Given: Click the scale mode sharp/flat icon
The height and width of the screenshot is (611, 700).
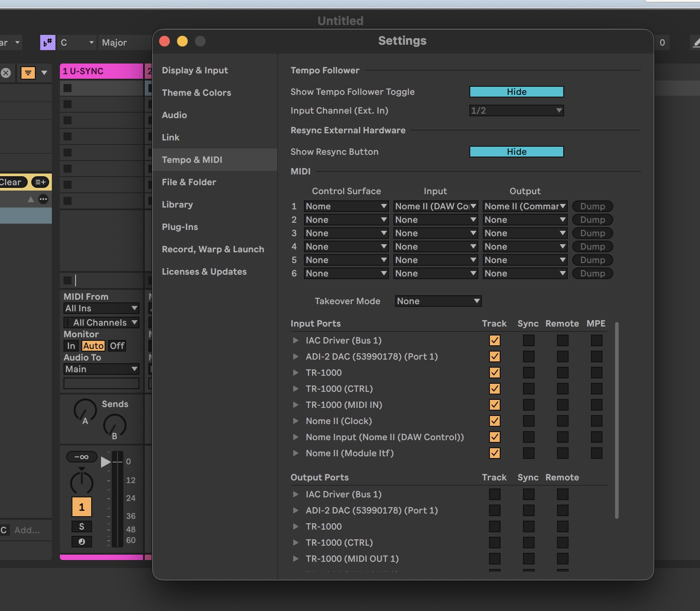Looking at the screenshot, I should (47, 42).
